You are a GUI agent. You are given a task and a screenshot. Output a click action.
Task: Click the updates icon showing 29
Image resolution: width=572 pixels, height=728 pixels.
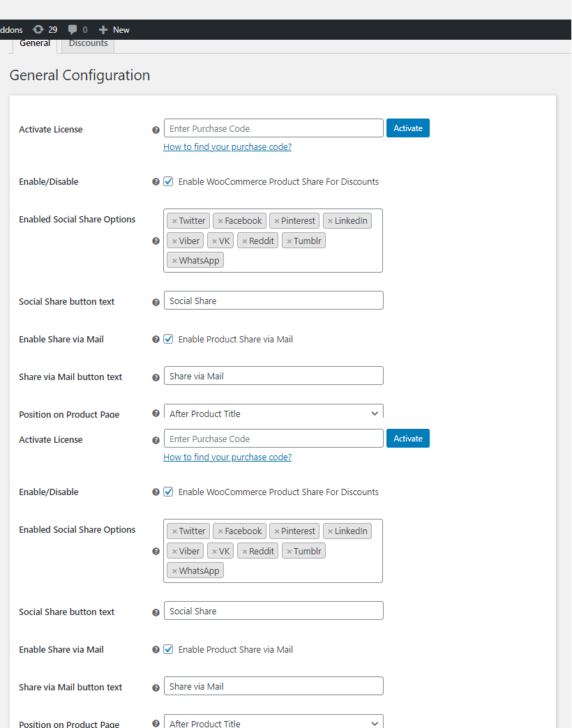(38, 30)
